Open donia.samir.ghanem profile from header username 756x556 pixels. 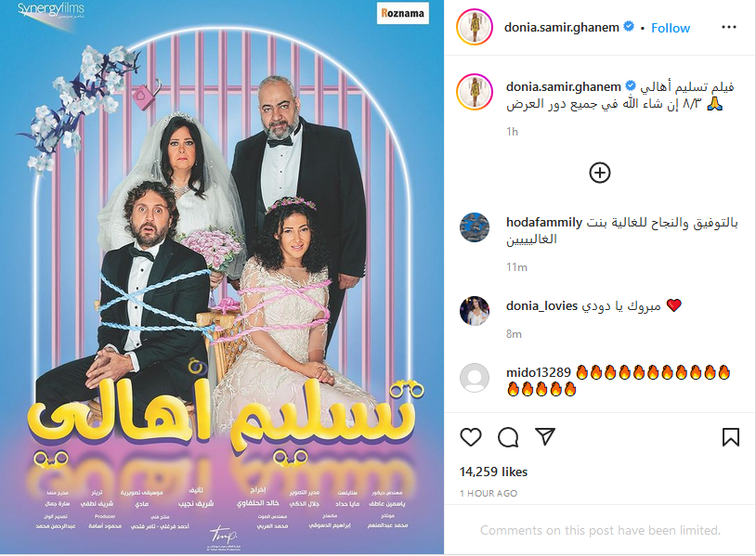tap(561, 28)
